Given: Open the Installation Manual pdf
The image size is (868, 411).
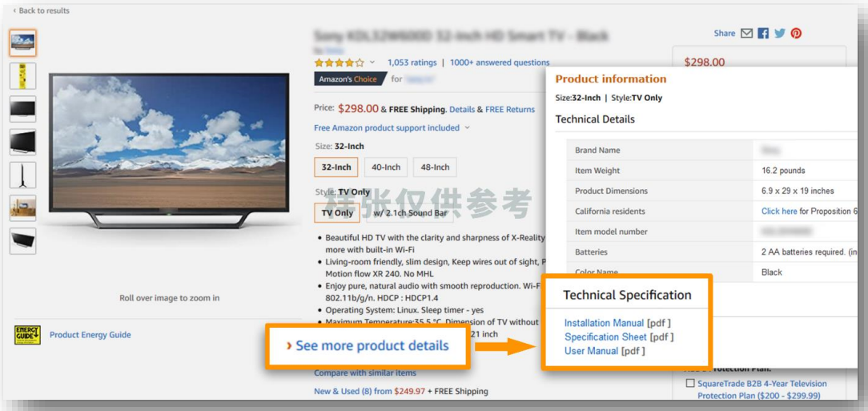Looking at the screenshot, I should coord(604,323).
